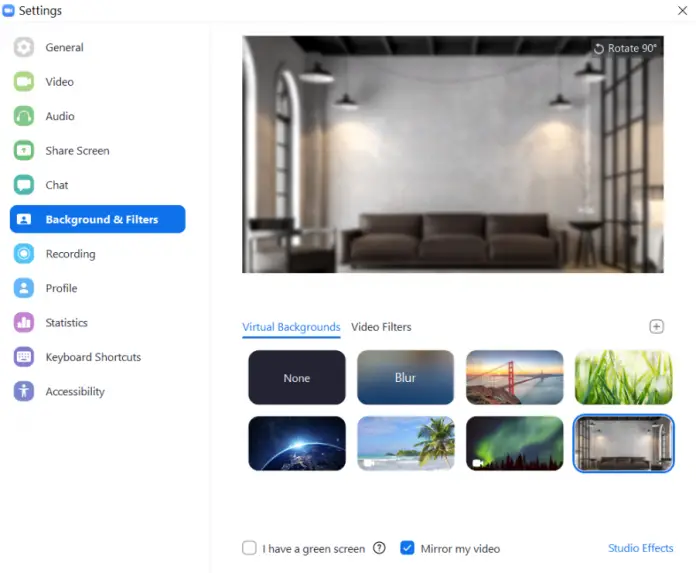696x573 pixels.
Task: Open the Chat settings label
Action: (x=57, y=185)
